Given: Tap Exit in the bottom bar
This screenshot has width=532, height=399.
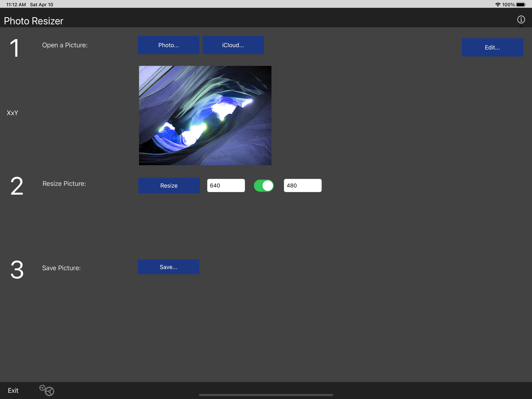Looking at the screenshot, I should (13, 390).
